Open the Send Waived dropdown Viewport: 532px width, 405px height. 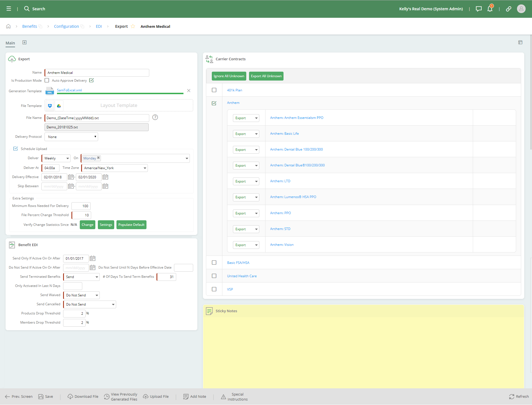click(x=81, y=295)
